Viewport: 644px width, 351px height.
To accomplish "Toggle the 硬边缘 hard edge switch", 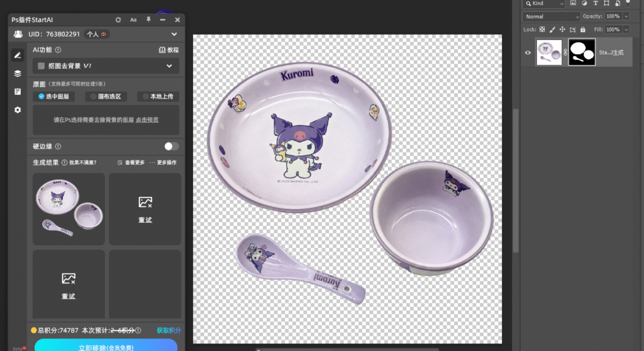I will click(x=171, y=147).
